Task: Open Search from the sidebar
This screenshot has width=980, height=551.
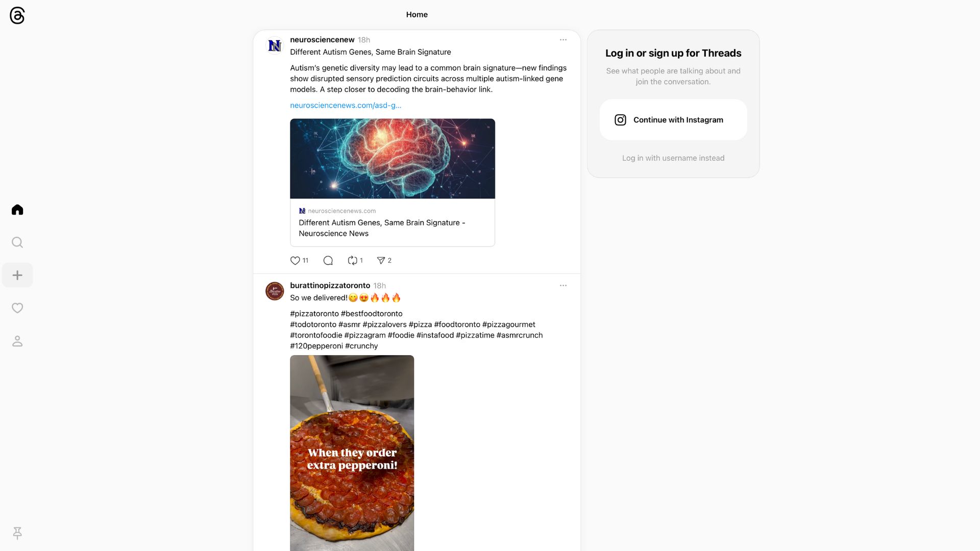Action: (17, 242)
